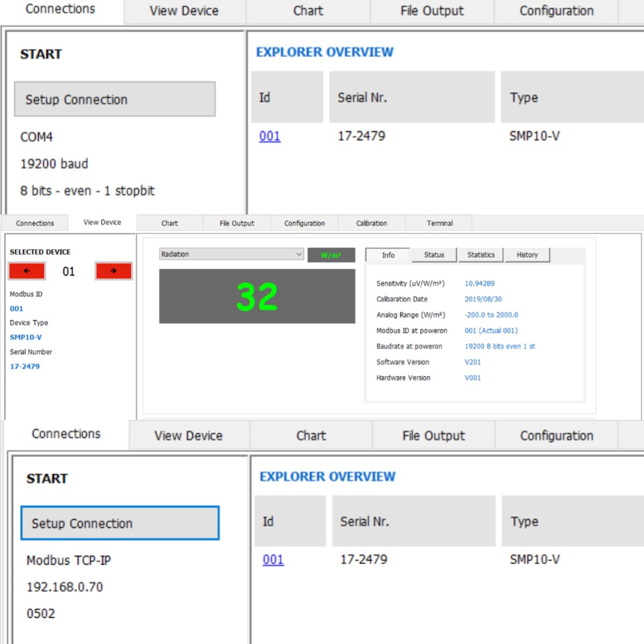Click the selected device number 01
This screenshot has height=644, width=644.
[69, 272]
